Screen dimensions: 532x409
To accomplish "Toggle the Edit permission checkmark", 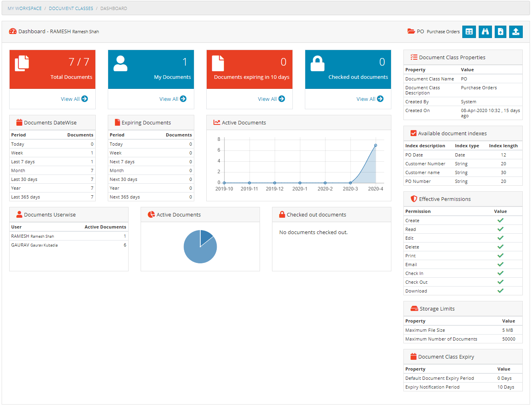I will [x=500, y=238].
